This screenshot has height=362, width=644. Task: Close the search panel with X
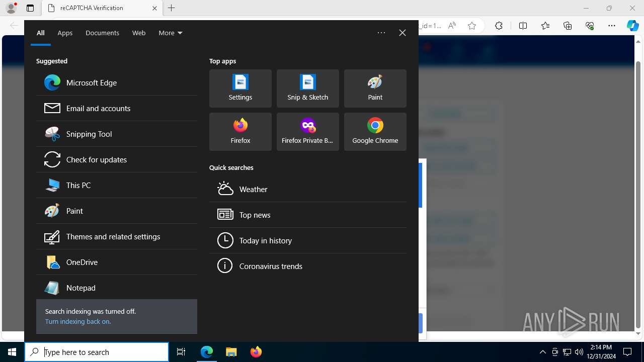tap(403, 33)
